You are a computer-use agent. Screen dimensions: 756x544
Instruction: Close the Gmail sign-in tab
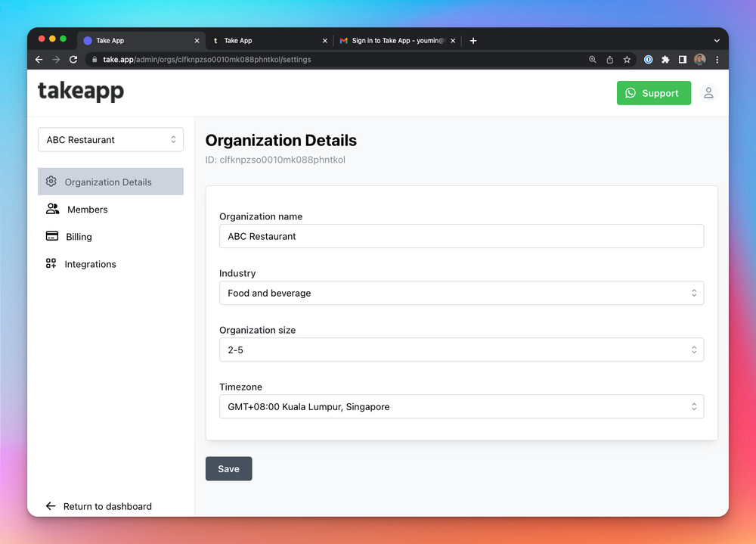pos(453,41)
